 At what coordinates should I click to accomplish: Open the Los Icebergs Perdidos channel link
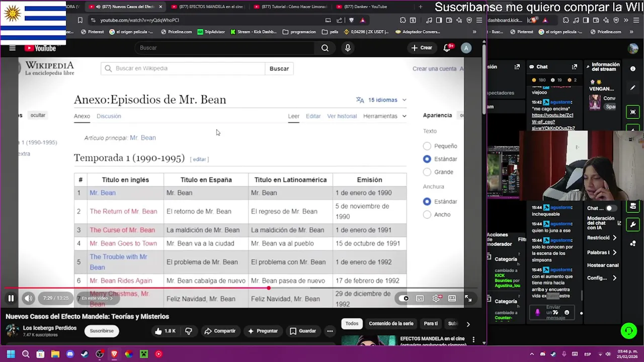[x=50, y=328]
